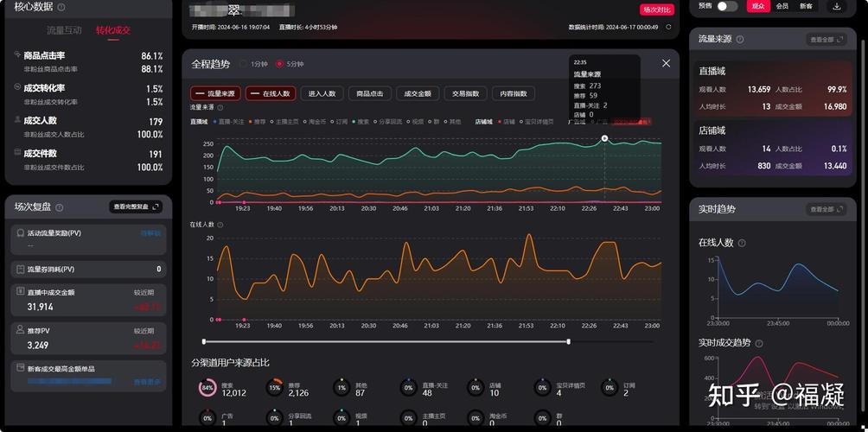The height and width of the screenshot is (432, 868).
Task: Toggle the 搜索 legend item
Action: click(x=361, y=122)
